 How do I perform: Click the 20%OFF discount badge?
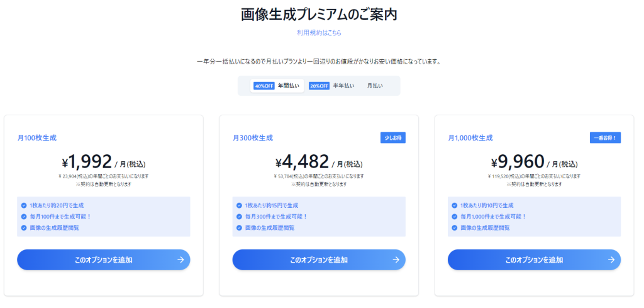click(x=319, y=86)
